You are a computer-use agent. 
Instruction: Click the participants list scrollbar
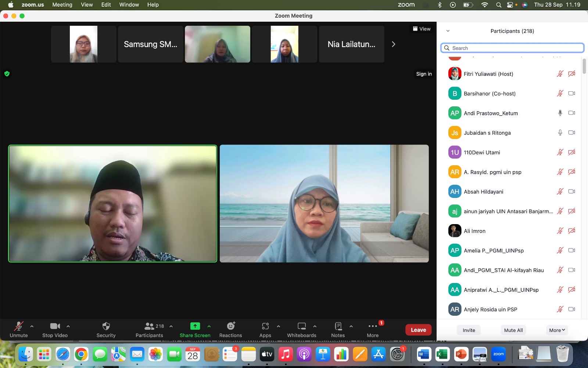click(x=584, y=66)
